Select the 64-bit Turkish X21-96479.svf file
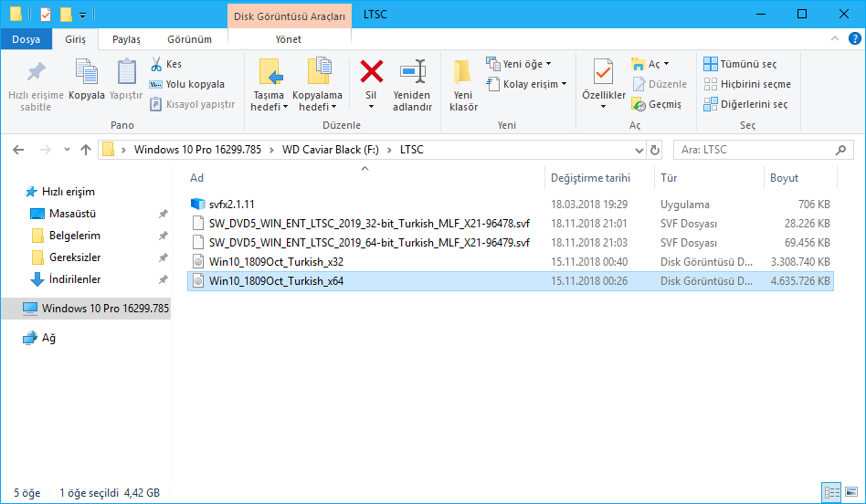This screenshot has width=866, height=504. point(511,243)
